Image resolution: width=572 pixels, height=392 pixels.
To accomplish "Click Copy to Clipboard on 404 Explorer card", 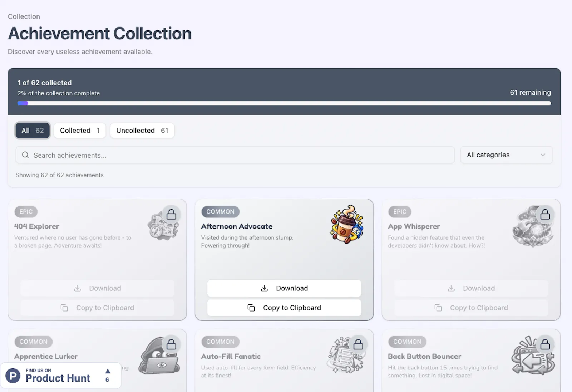I will coord(97,308).
